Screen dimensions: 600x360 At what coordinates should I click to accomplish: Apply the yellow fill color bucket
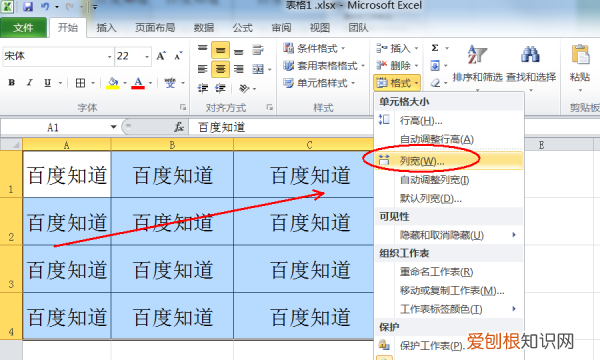click(112, 83)
